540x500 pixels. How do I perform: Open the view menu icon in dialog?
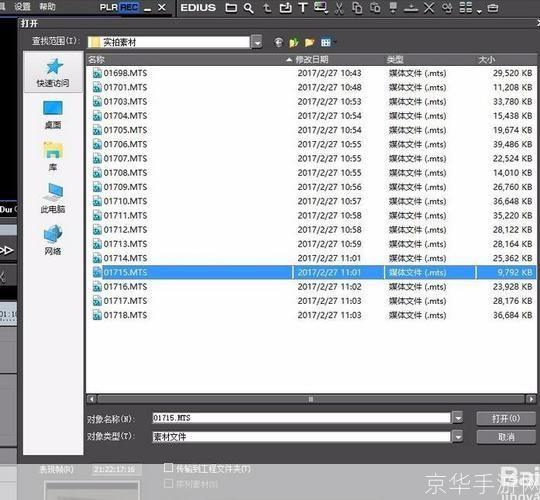[x=328, y=42]
